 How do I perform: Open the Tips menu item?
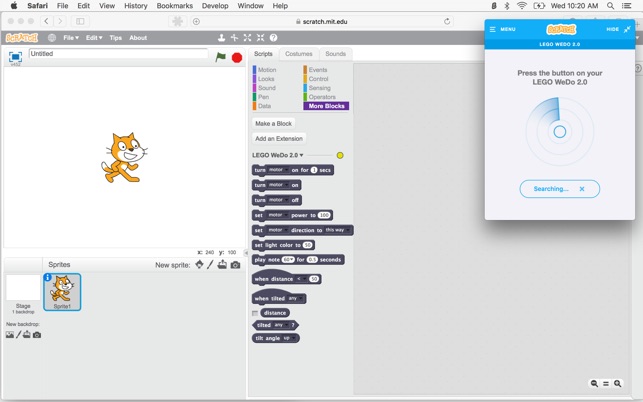coord(116,38)
